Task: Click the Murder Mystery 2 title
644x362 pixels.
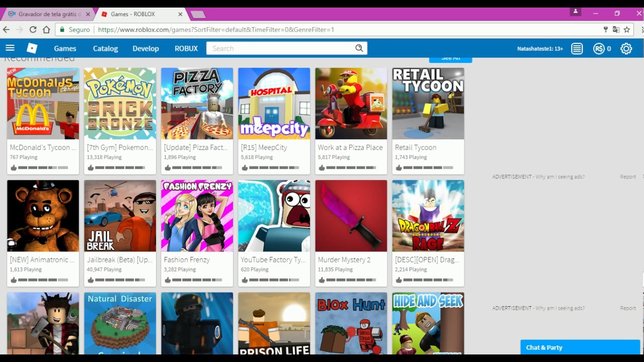Action: [x=344, y=260]
